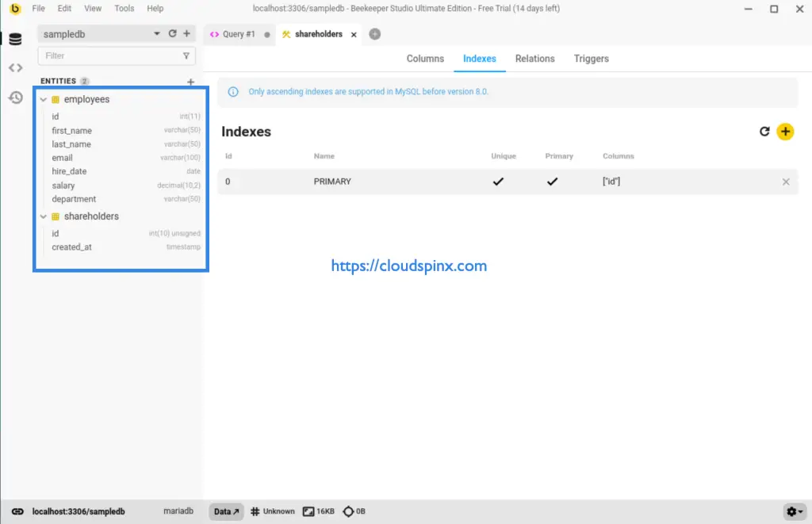Click the Data button in status bar

coord(225,511)
